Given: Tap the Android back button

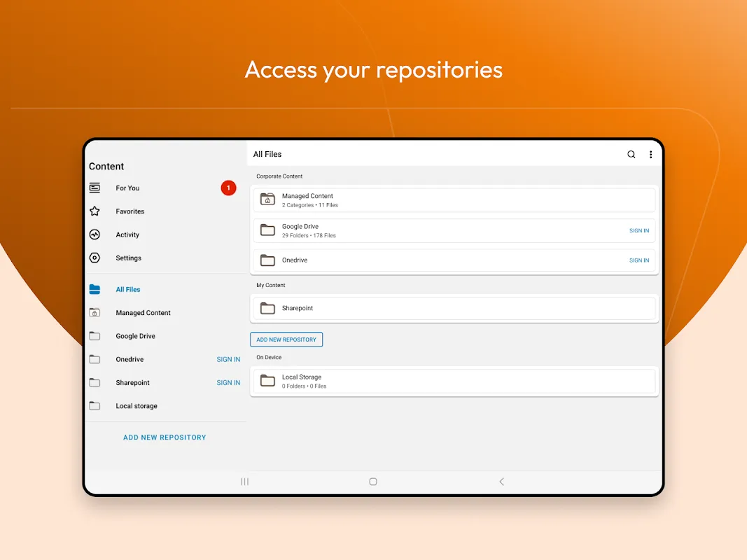Looking at the screenshot, I should pos(501,482).
